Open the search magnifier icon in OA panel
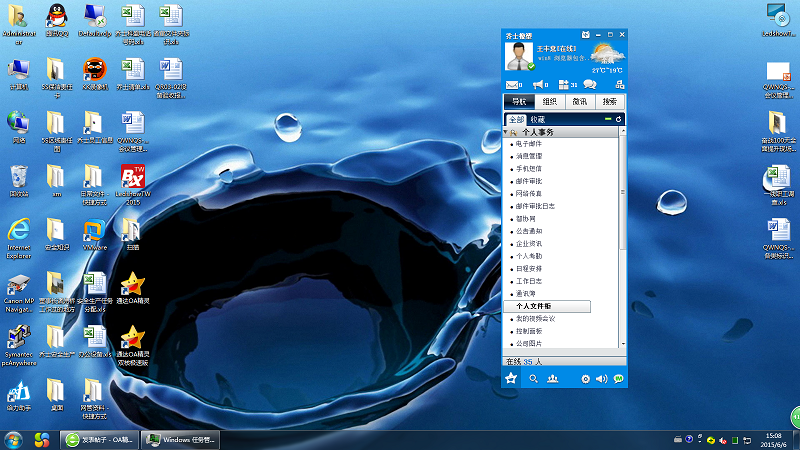800x450 pixels. tap(534, 379)
